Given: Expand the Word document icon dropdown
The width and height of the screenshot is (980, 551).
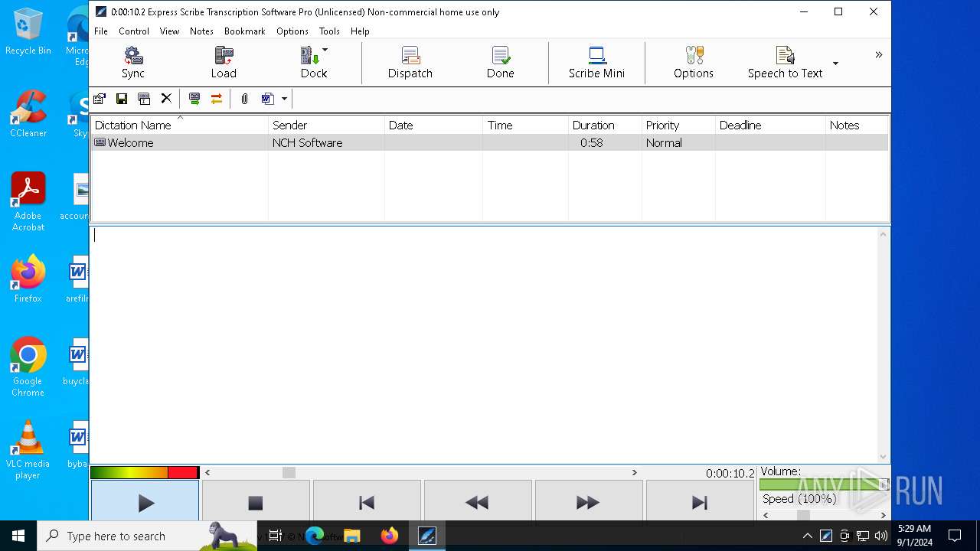Looking at the screenshot, I should point(284,99).
